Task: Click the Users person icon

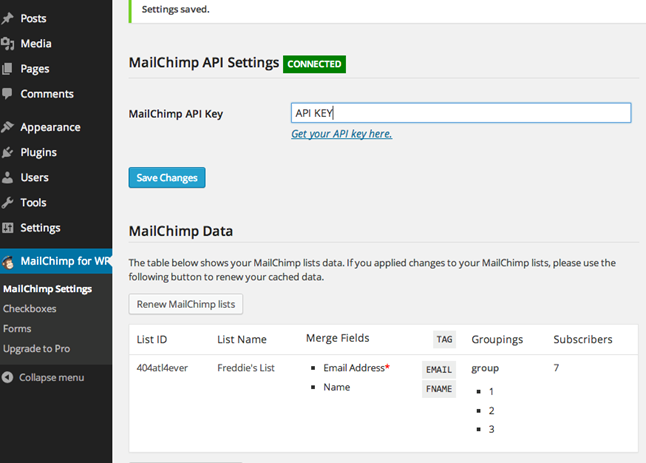Action: (x=7, y=178)
